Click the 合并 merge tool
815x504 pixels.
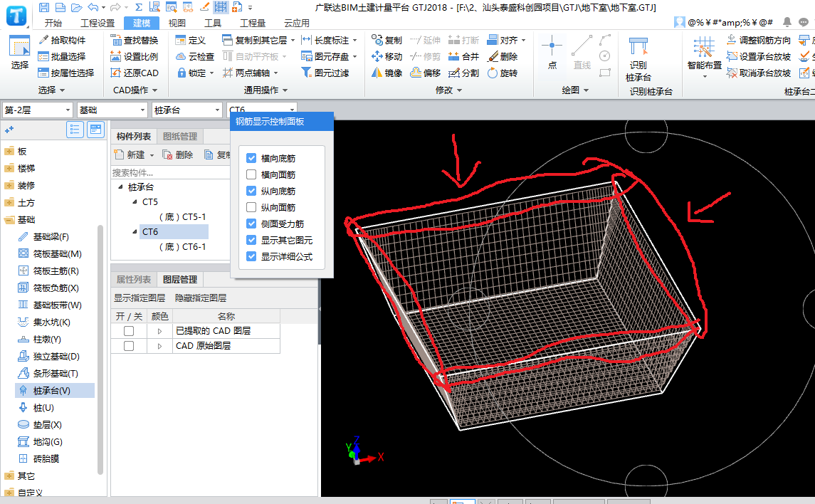pos(463,56)
